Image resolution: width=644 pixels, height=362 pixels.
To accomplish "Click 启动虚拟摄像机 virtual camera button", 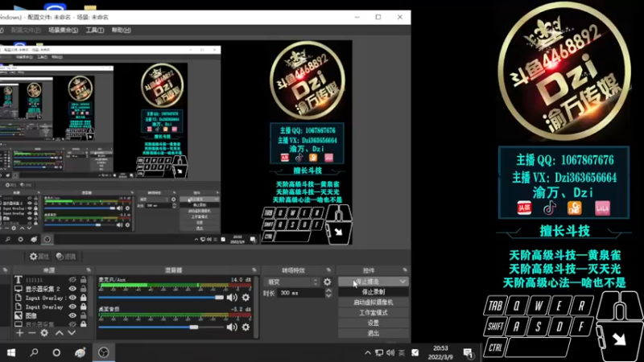I will click(374, 302).
